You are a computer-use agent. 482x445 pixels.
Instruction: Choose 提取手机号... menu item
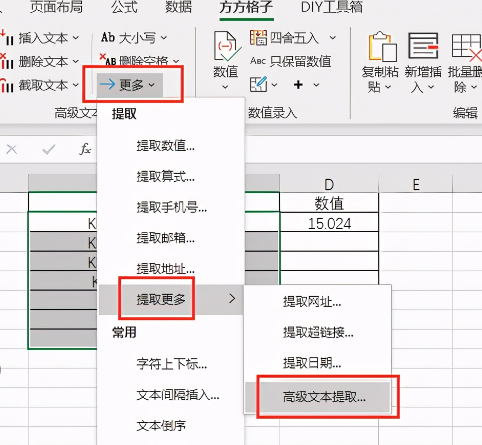[171, 207]
